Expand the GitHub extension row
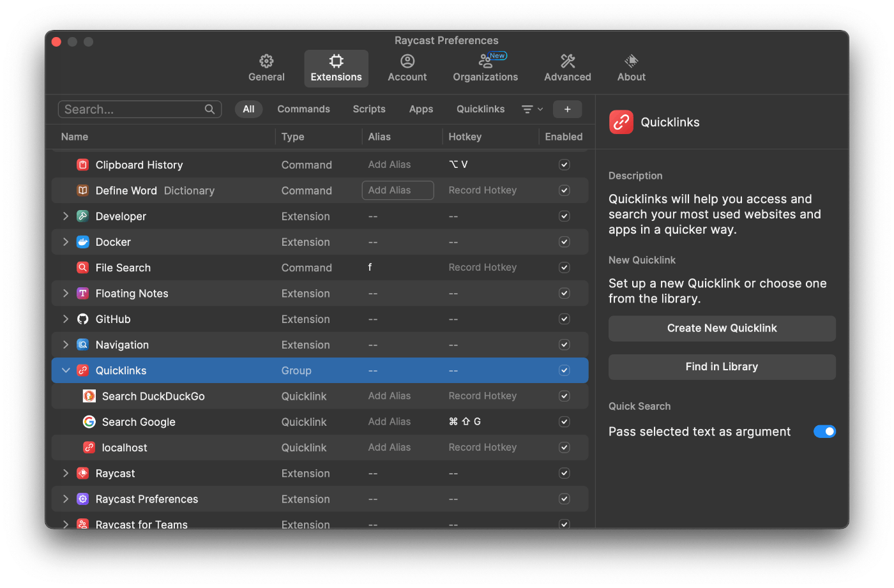894x588 pixels. (66, 319)
